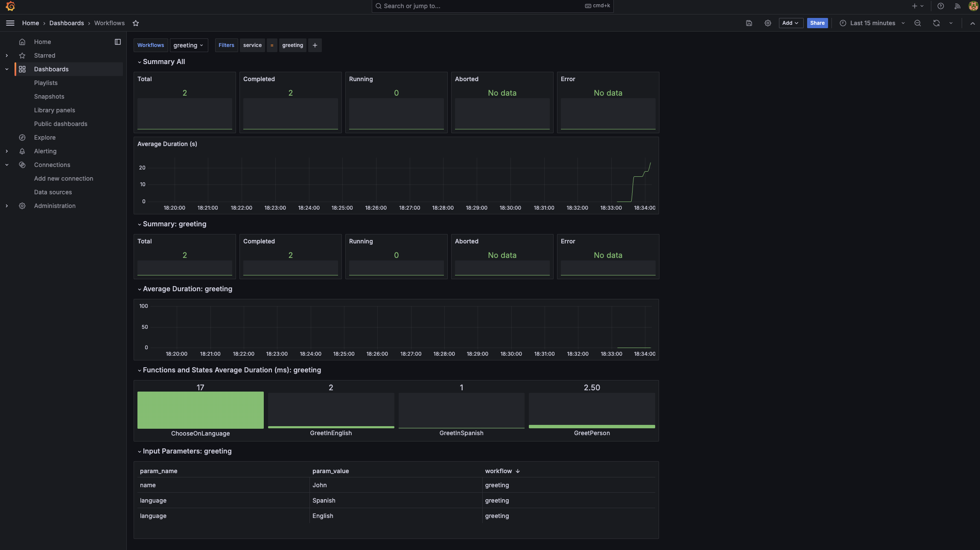
Task: Click the save/copy icon near top right toolbar
Action: click(x=749, y=23)
